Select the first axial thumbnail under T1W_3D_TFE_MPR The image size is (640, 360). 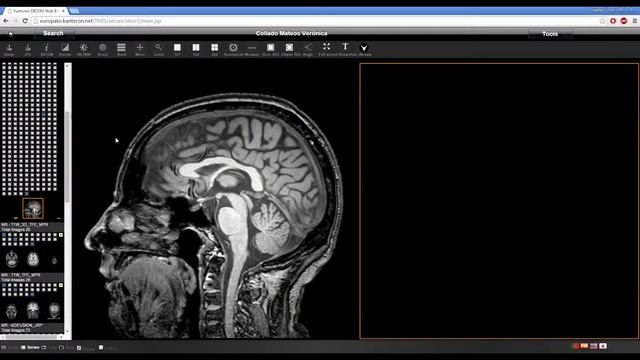click(11, 259)
